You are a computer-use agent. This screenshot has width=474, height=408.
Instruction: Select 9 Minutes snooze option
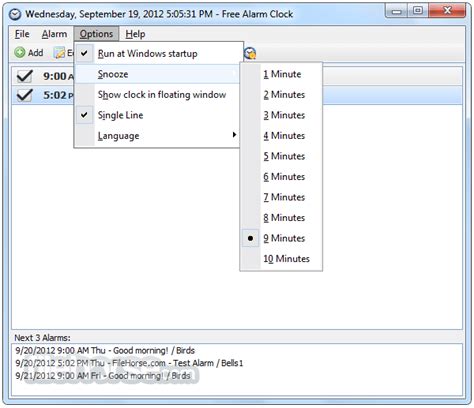point(281,238)
